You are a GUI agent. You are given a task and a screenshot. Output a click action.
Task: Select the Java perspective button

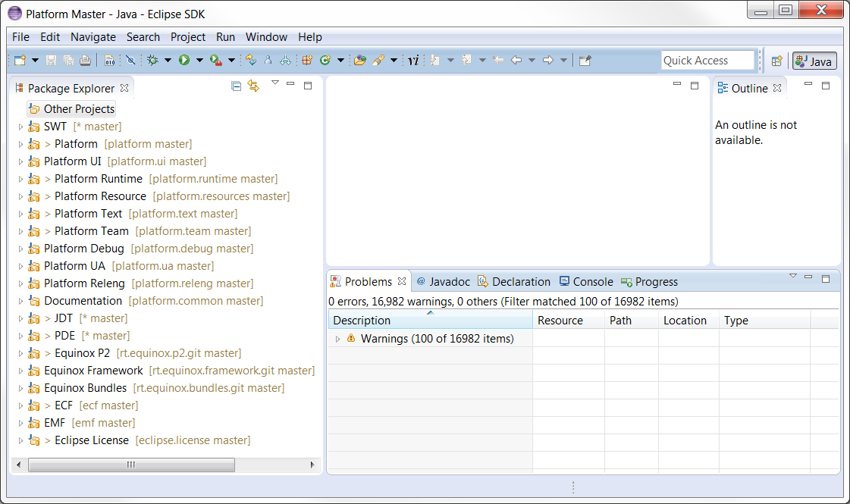814,61
